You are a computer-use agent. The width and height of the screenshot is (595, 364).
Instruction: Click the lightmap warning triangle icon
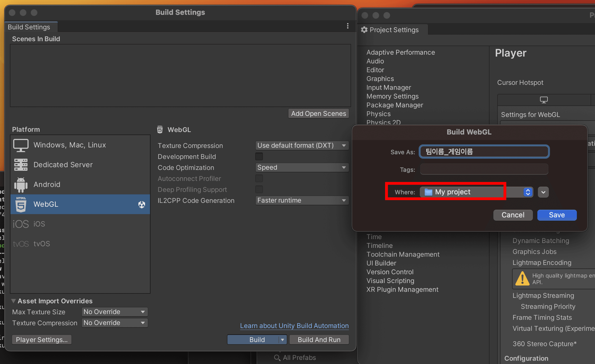[522, 279]
